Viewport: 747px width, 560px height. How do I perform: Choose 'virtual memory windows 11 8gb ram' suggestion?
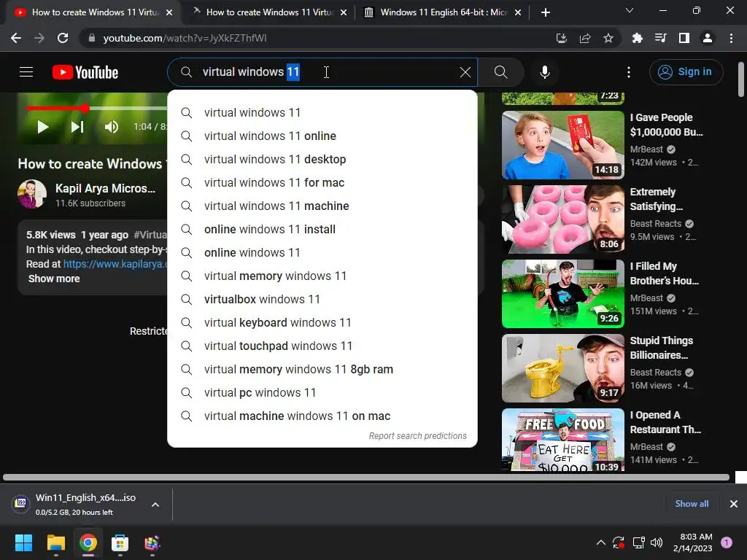[x=322, y=369]
